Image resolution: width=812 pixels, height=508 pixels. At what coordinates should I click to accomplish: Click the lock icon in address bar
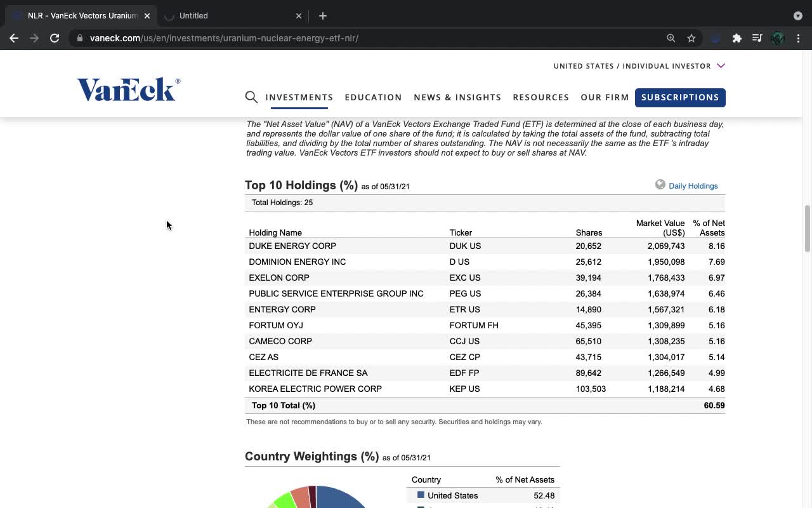pyautogui.click(x=79, y=38)
